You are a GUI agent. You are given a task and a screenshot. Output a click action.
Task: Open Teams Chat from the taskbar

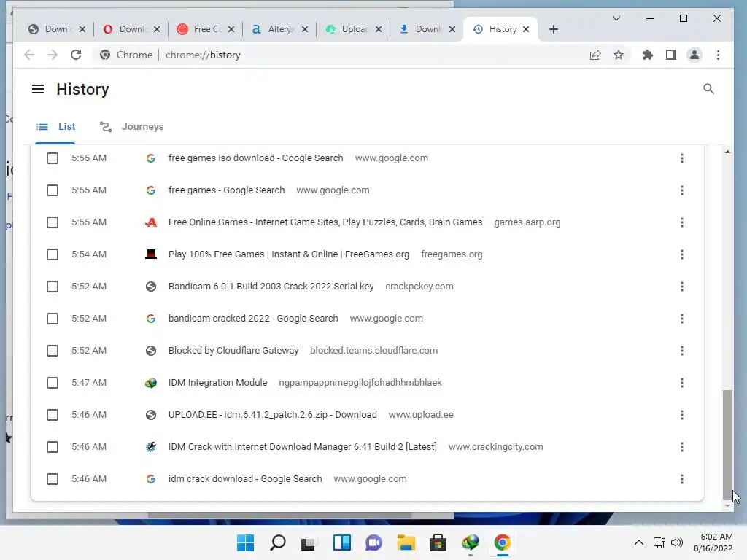(374, 542)
